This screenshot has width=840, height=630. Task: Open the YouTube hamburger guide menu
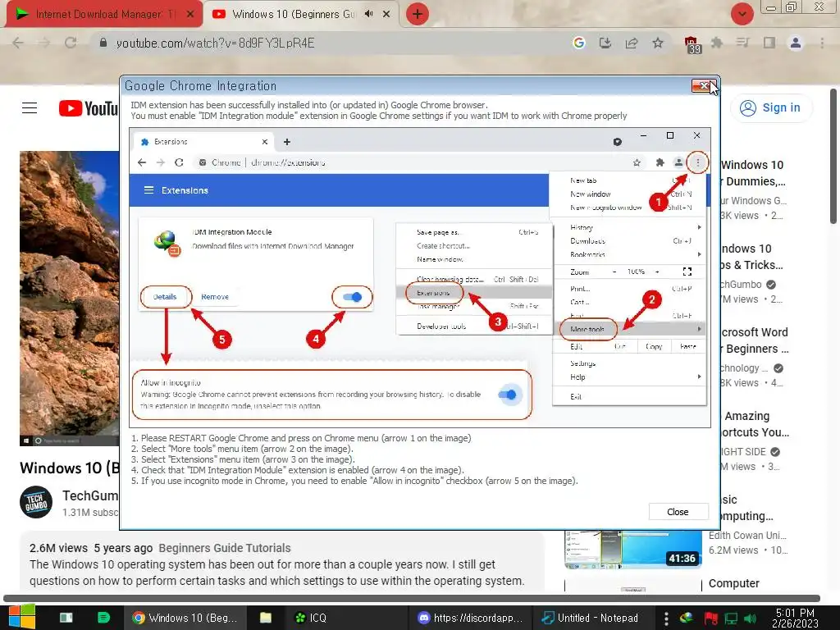click(x=30, y=108)
